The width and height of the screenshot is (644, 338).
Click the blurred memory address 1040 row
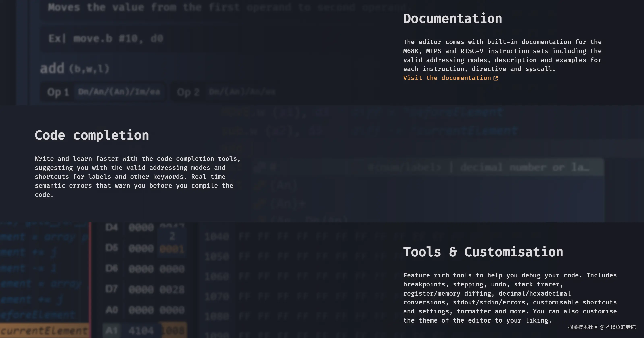point(217,237)
